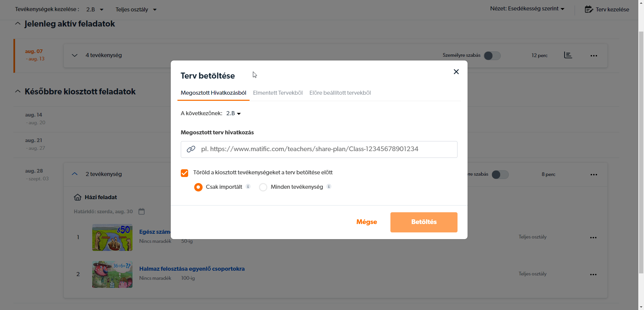Select the Csak importált radio button
Viewport: 644px width, 310px height.
198,187
